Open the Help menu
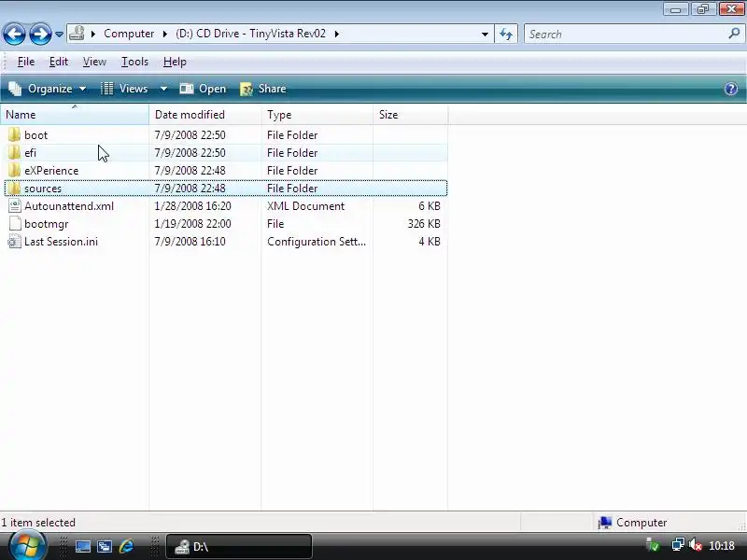Viewport: 747px width, 560px height. (x=175, y=62)
